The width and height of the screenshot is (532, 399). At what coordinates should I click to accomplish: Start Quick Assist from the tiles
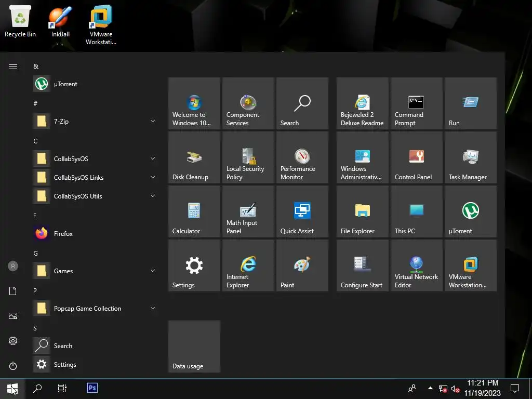coord(302,211)
